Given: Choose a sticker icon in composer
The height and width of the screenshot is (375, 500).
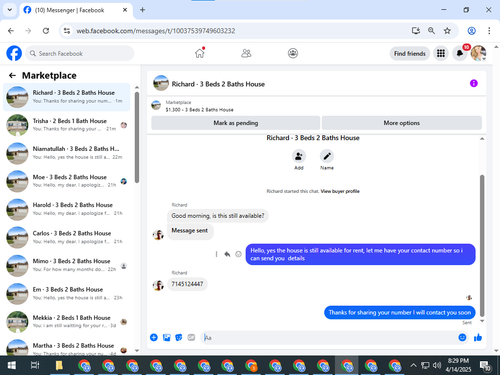Looking at the screenshot, I should [179, 337].
